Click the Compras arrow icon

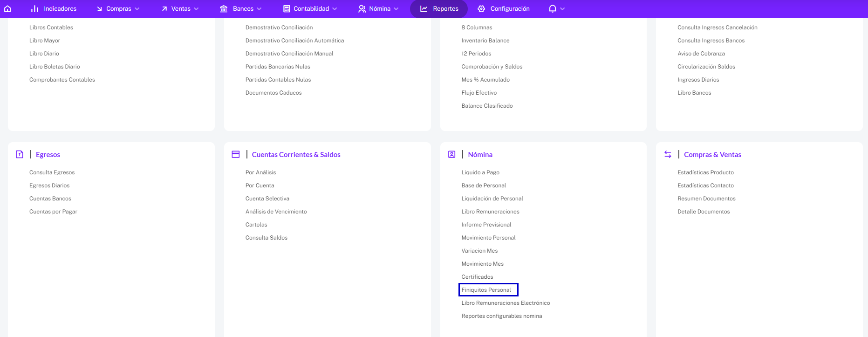point(99,9)
